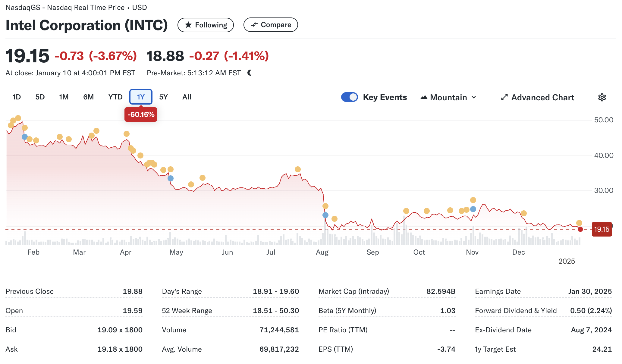Click the blue event marker near August

(325, 215)
